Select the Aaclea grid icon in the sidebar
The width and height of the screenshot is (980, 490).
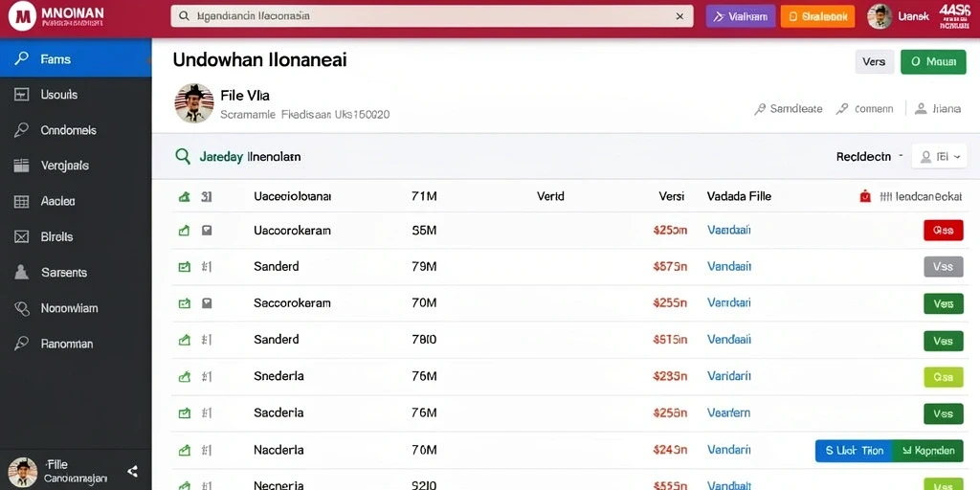(21, 201)
